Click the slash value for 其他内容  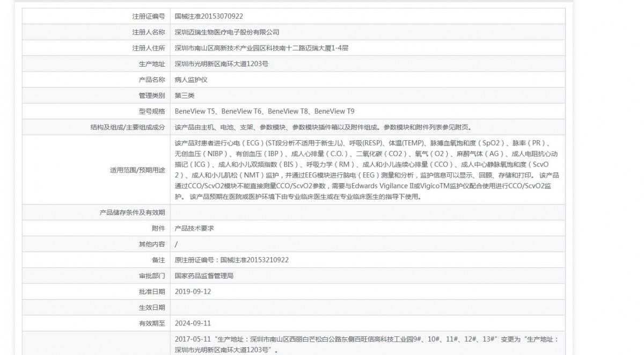pyautogui.click(x=177, y=244)
